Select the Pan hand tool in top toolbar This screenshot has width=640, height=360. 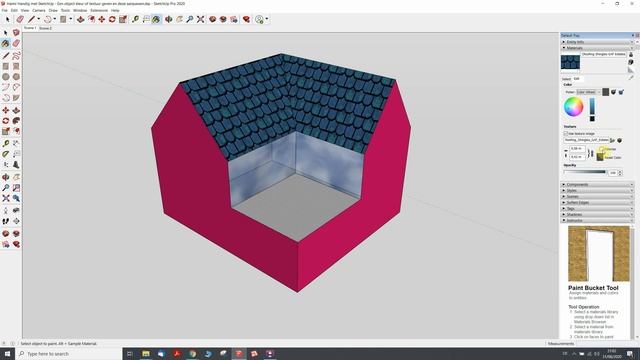point(179,19)
